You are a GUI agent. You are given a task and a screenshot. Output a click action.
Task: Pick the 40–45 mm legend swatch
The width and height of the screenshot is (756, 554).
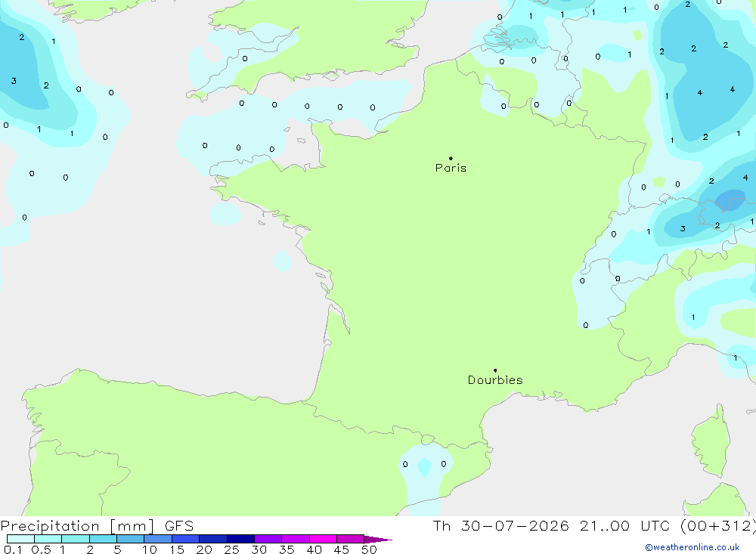click(x=323, y=539)
